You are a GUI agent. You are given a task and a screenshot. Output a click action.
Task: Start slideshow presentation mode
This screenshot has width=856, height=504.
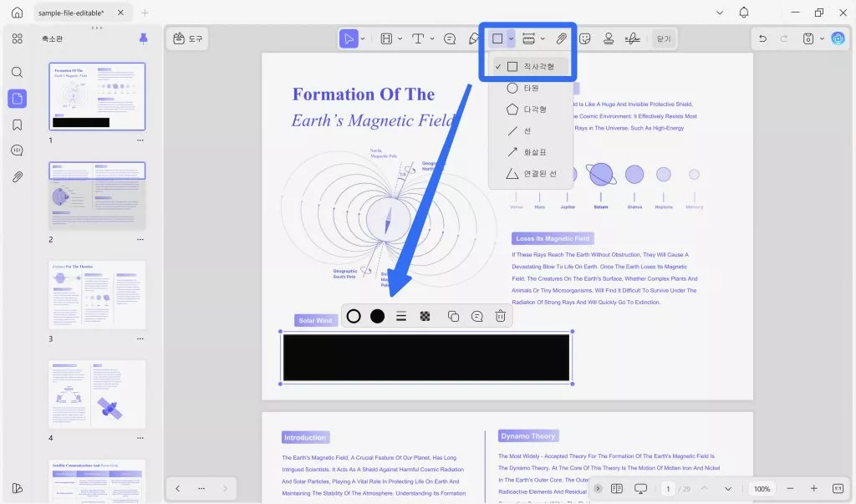(x=641, y=489)
